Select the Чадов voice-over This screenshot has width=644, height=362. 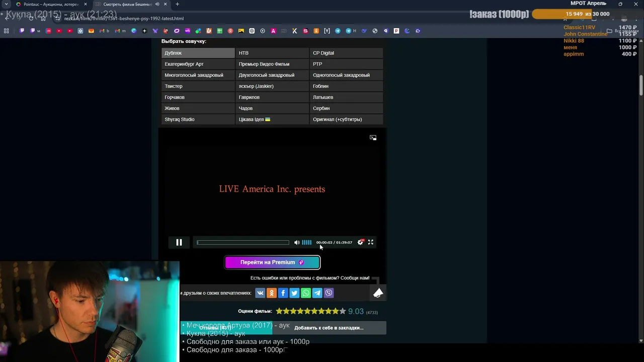272,108
